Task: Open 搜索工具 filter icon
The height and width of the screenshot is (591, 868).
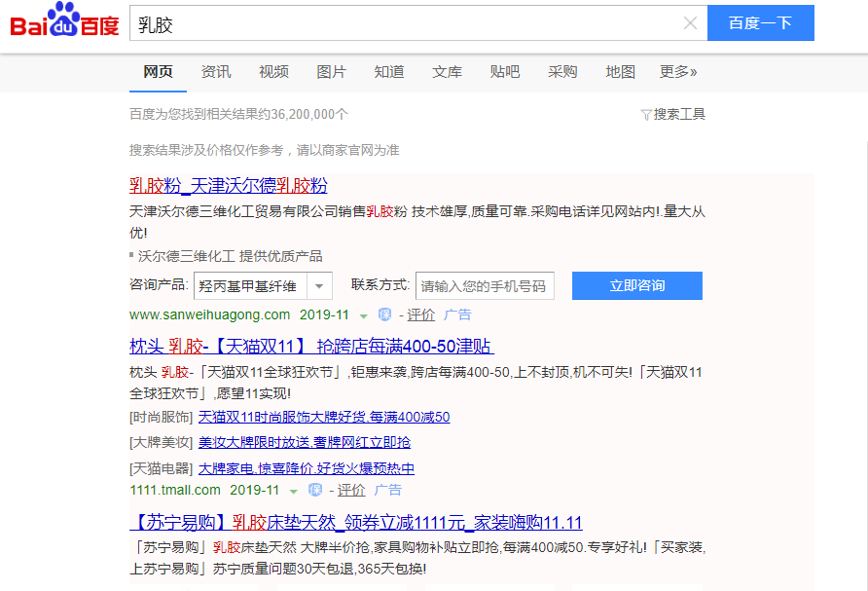Action: click(x=646, y=115)
